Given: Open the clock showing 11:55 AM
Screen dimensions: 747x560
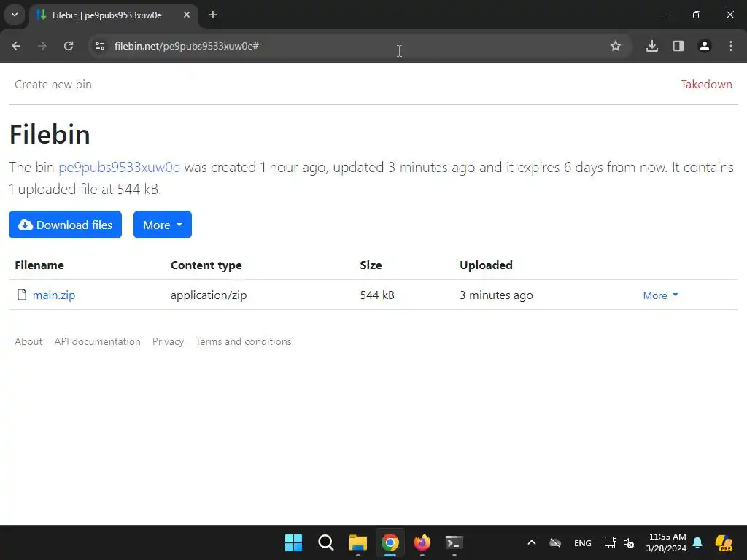Looking at the screenshot, I should tap(667, 542).
